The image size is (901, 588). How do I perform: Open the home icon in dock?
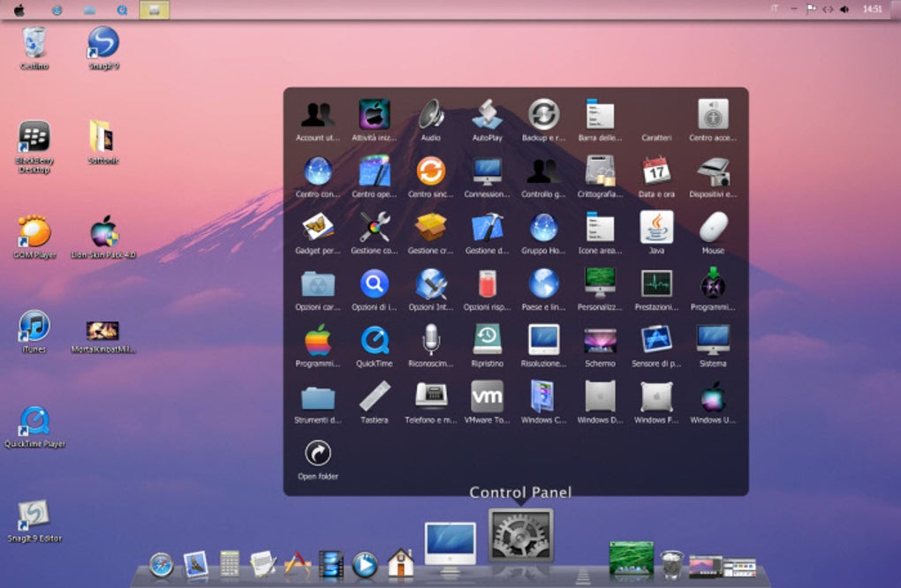click(x=400, y=562)
